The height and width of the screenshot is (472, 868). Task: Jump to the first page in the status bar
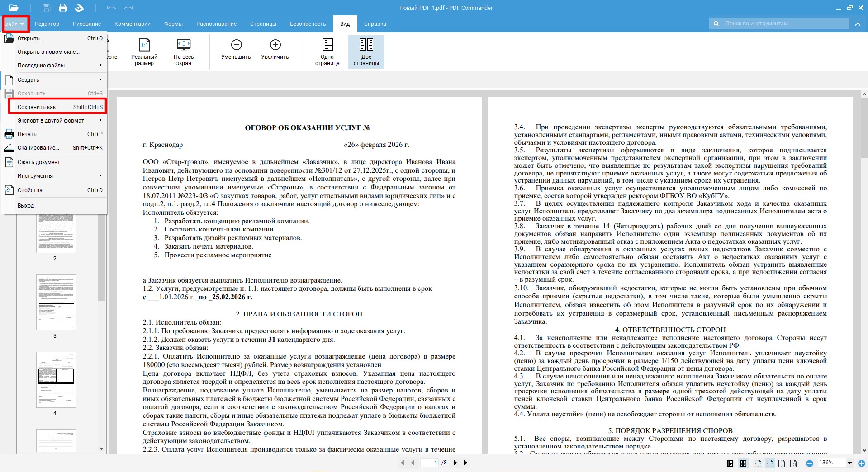412,463
